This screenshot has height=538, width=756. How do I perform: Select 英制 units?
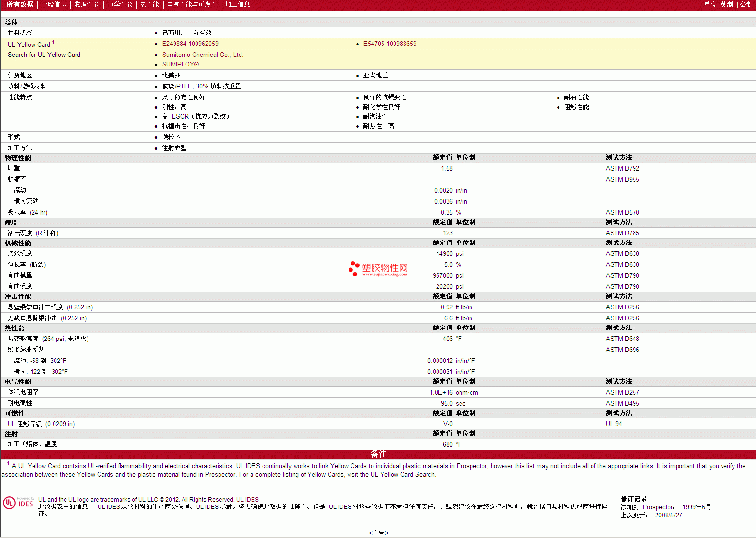coord(726,5)
